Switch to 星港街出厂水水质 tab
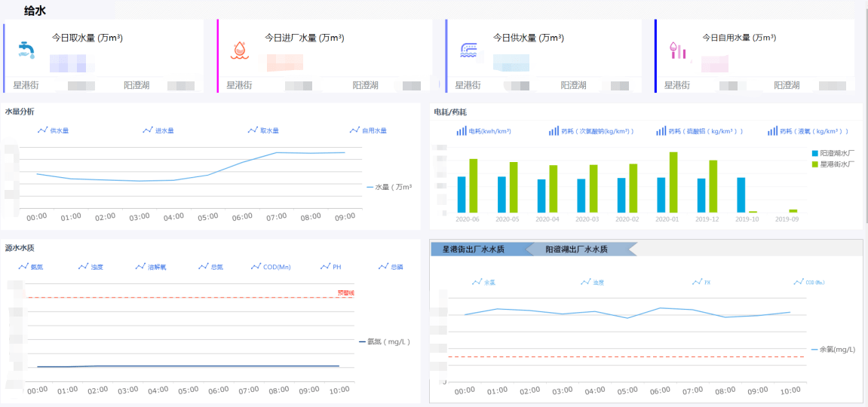 pos(474,249)
